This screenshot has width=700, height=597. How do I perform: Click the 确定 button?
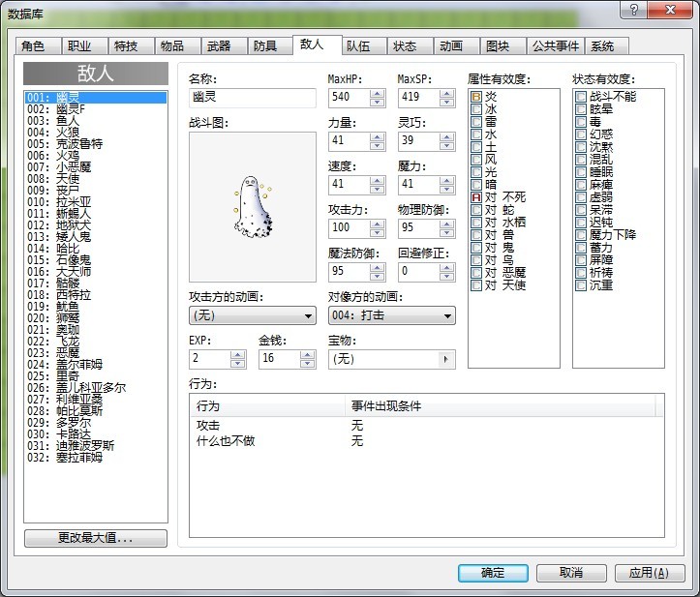tap(493, 573)
